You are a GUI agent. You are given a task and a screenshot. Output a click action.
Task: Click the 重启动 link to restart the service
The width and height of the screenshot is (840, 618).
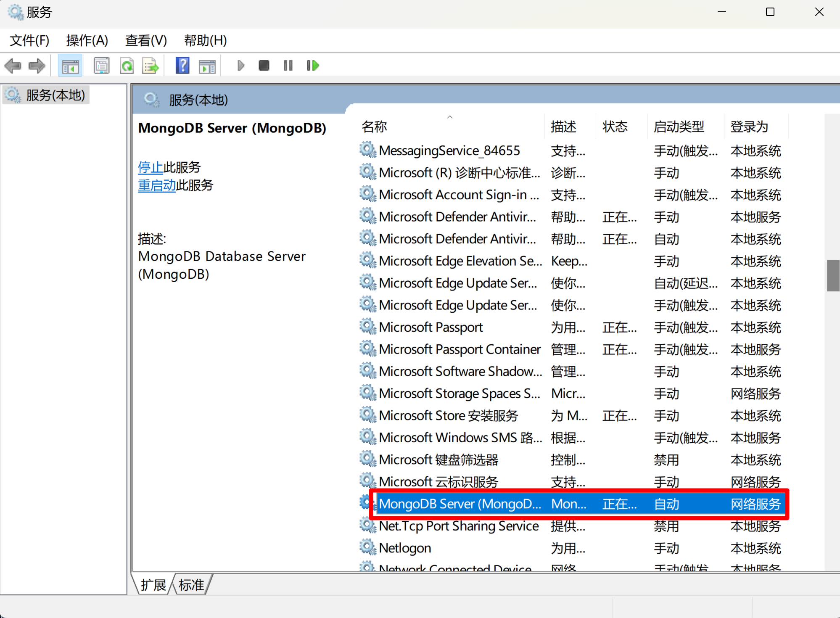pos(157,185)
